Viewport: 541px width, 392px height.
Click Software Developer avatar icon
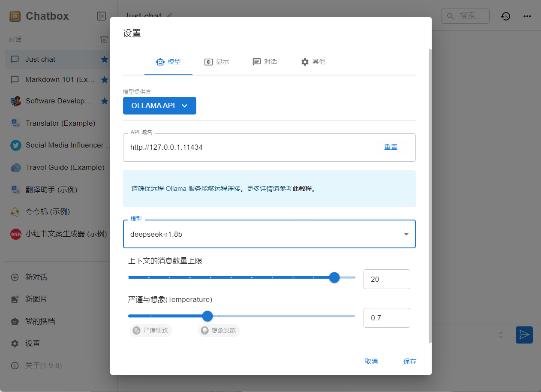pyautogui.click(x=16, y=101)
